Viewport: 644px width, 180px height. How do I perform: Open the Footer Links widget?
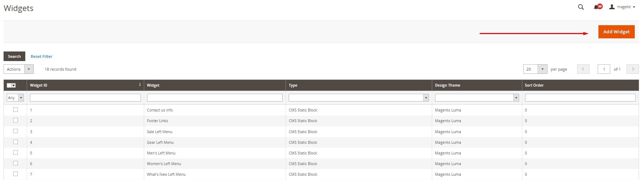point(157,121)
